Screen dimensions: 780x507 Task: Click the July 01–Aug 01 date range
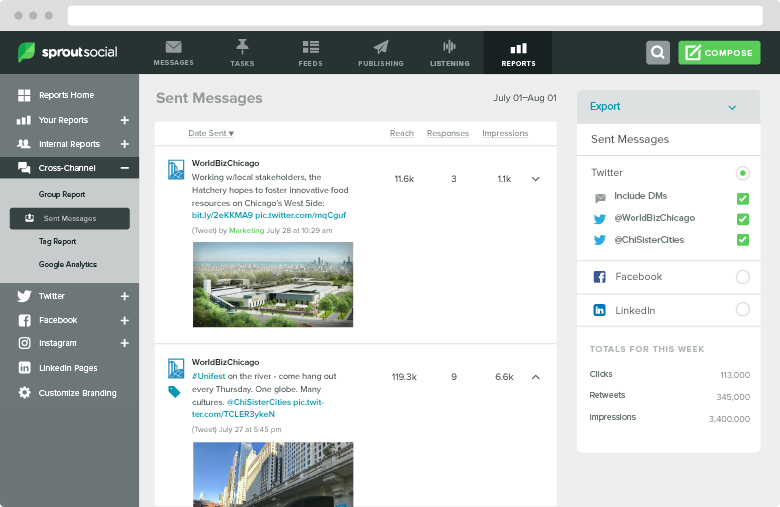(x=525, y=98)
